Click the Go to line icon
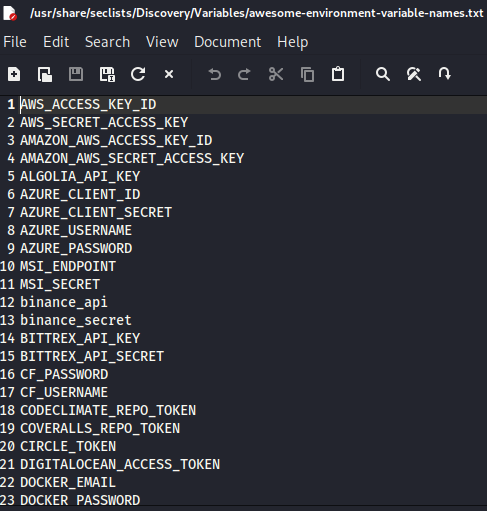This screenshot has height=511, width=487. [x=445, y=74]
